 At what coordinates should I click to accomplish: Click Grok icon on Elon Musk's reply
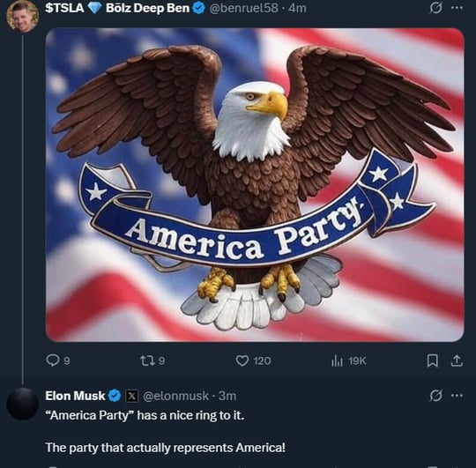[435, 396]
